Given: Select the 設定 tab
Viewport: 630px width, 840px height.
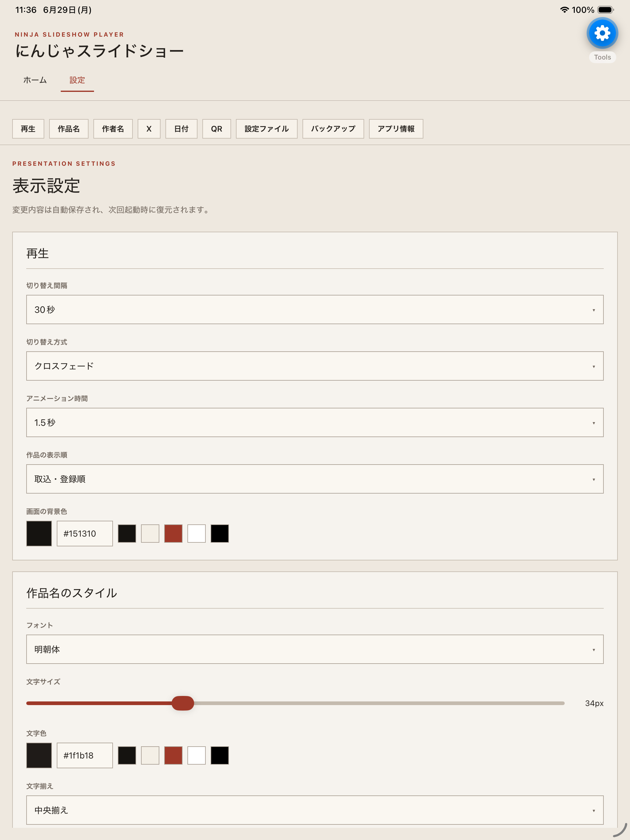Looking at the screenshot, I should pos(77,80).
